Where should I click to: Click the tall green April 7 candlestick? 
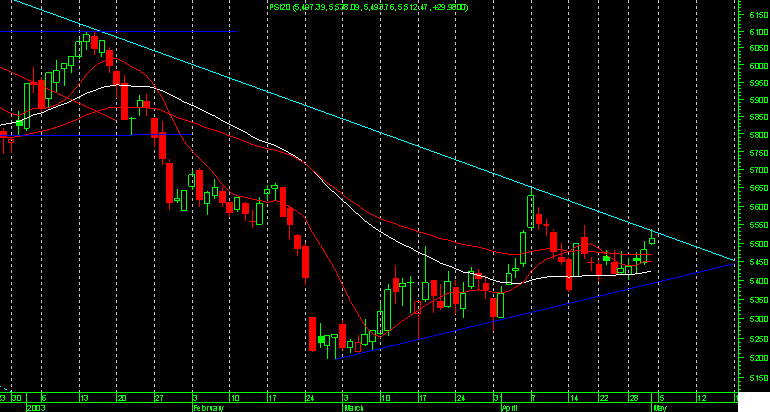pos(531,211)
